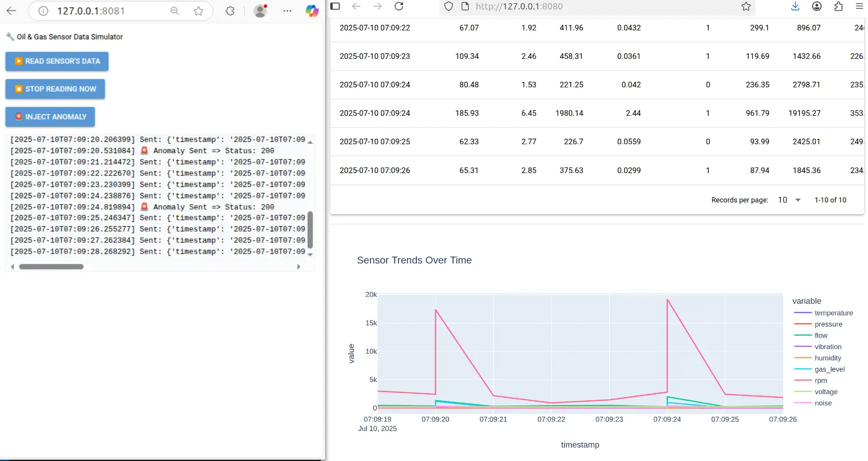868x461 pixels.
Task: Open the hamburger application menu
Action: tap(859, 6)
